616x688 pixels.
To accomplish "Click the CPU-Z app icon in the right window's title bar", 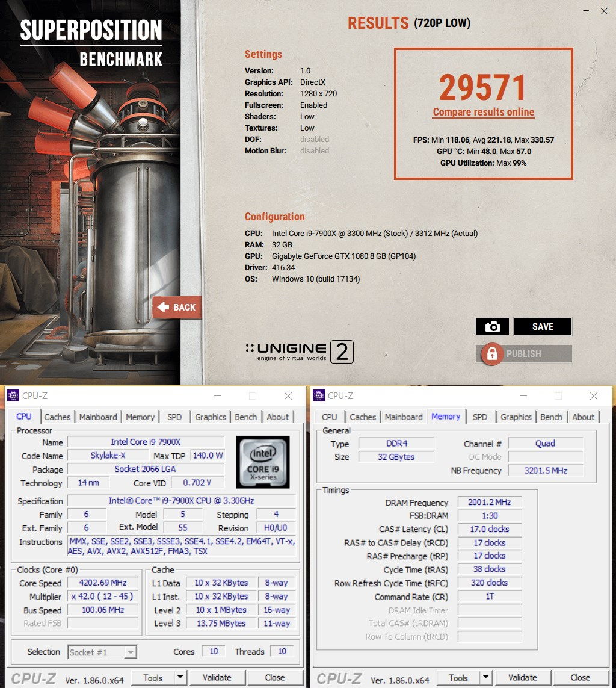I will click(x=319, y=396).
